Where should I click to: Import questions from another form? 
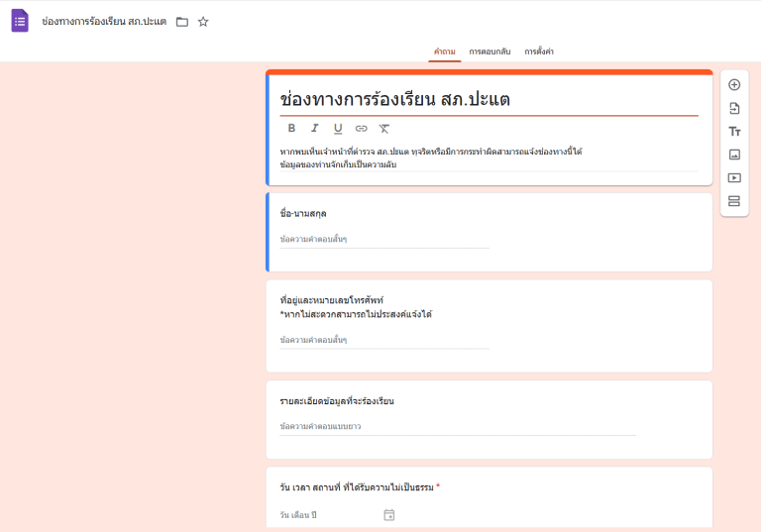tap(734, 108)
